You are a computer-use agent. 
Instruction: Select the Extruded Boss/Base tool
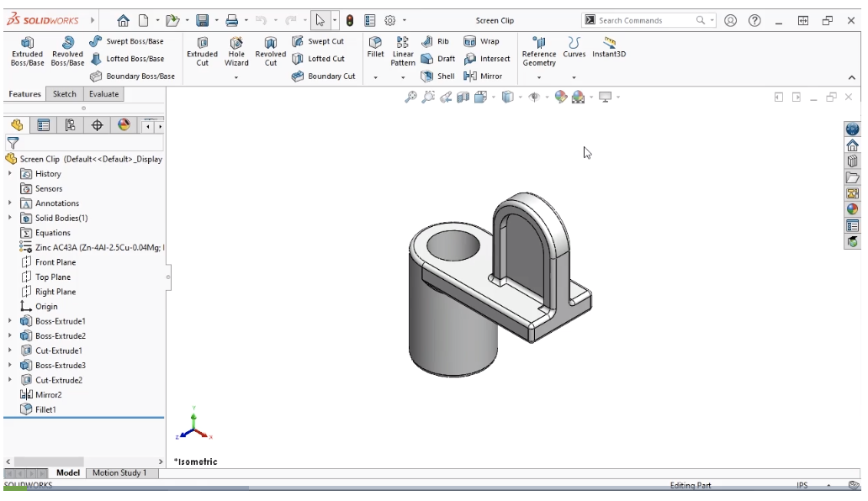pyautogui.click(x=27, y=51)
